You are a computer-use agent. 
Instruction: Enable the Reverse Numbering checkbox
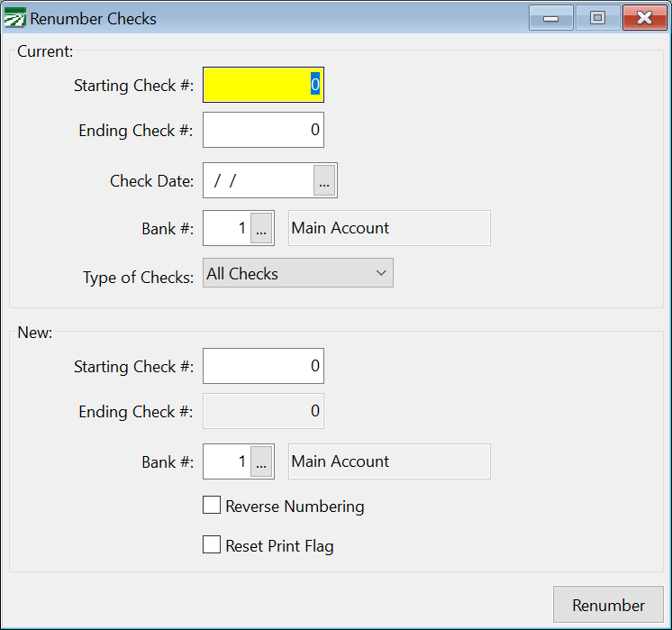click(212, 506)
